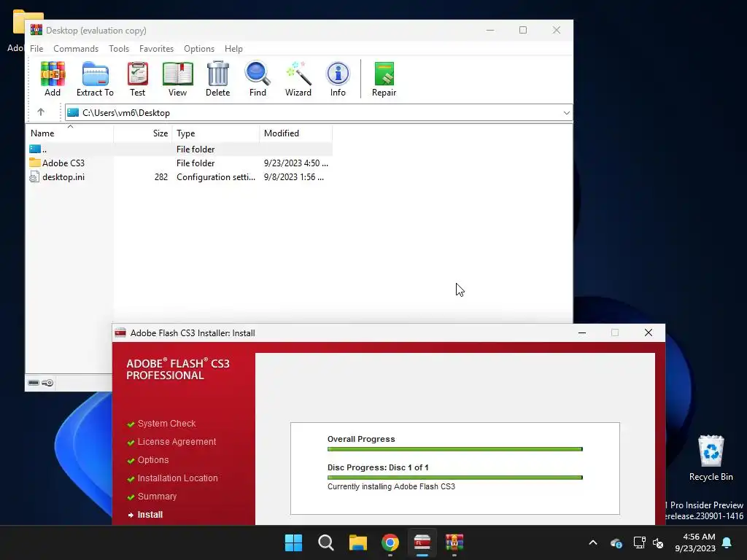Open Recycle Bin desktop icon

point(711,458)
